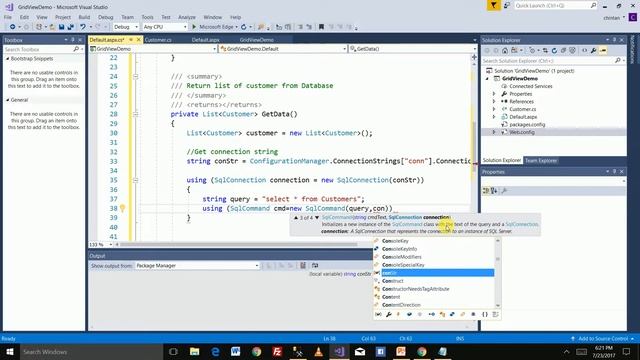Click the Home icon in Solution Explorer
Viewport: 640px width, 360px height.
pos(505,51)
